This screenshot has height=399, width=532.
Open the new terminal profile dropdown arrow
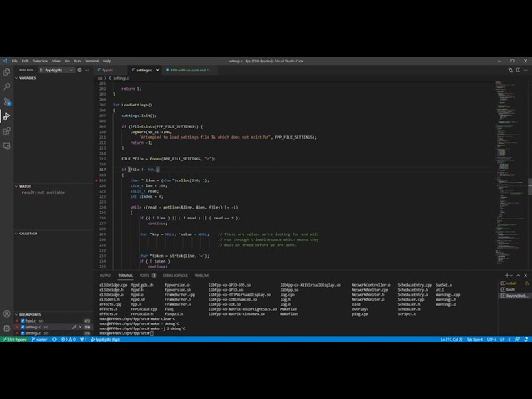coord(512,275)
